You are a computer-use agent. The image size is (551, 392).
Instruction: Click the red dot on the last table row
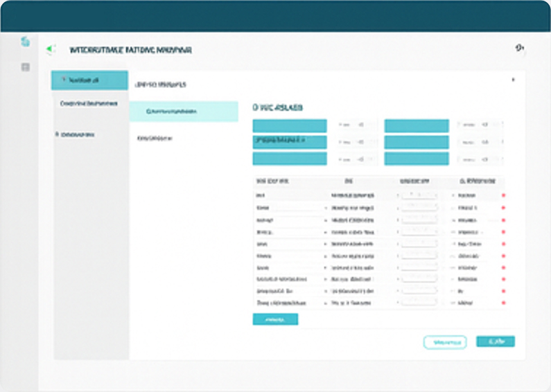tap(503, 303)
